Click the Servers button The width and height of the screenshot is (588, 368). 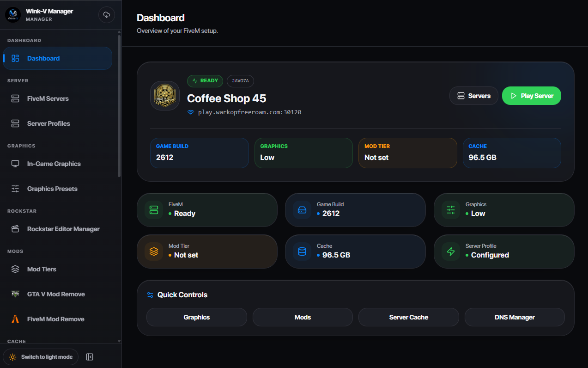(474, 96)
